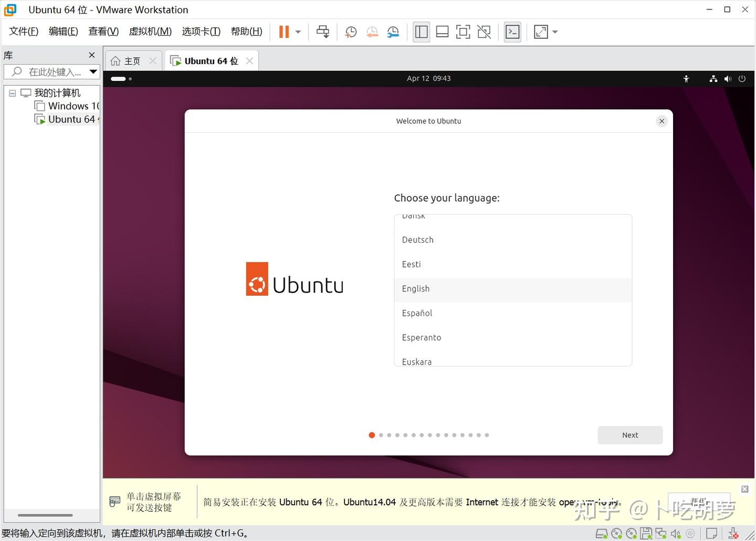This screenshot has width=756, height=541.
Task: Switch the VM to full screen mode
Action: point(463,32)
